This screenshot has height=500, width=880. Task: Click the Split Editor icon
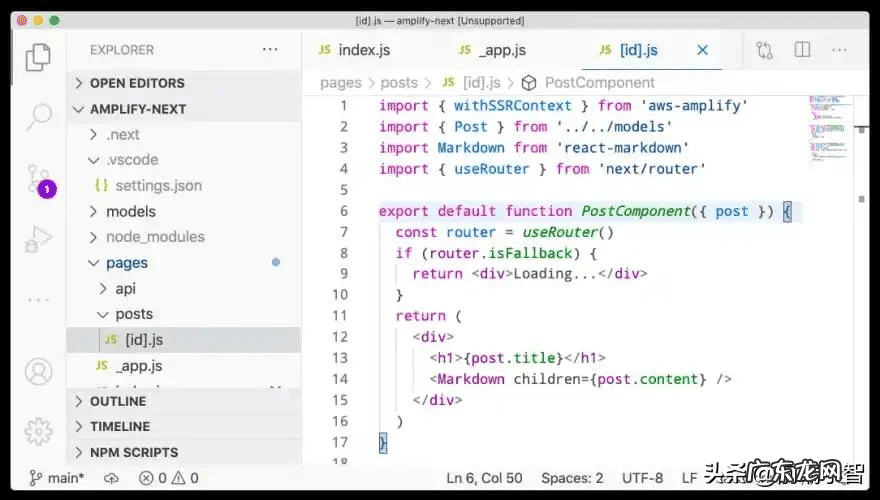pyautogui.click(x=802, y=50)
